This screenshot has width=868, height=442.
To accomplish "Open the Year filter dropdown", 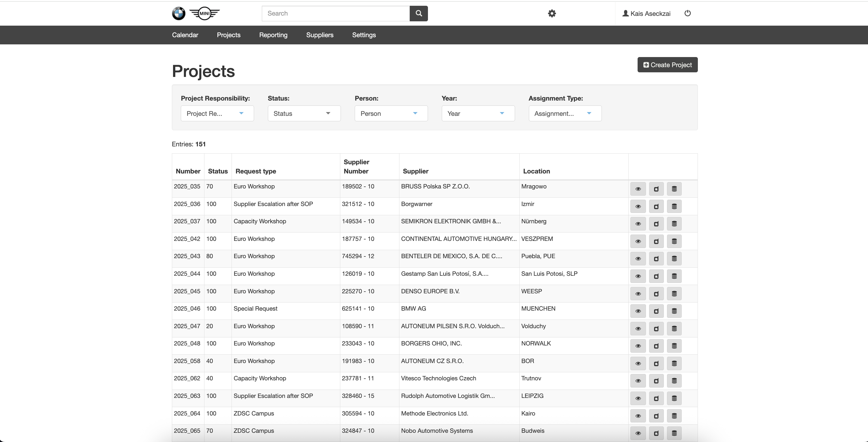I will click(478, 114).
